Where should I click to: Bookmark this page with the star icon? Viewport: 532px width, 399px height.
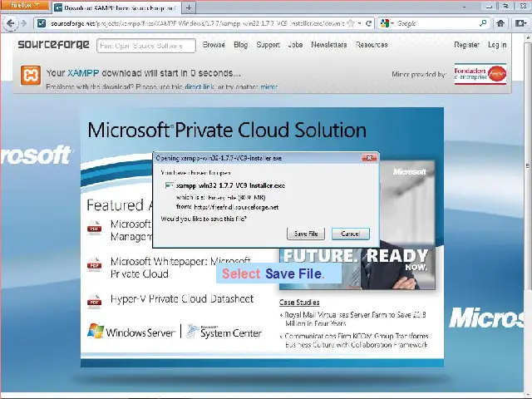(x=351, y=23)
